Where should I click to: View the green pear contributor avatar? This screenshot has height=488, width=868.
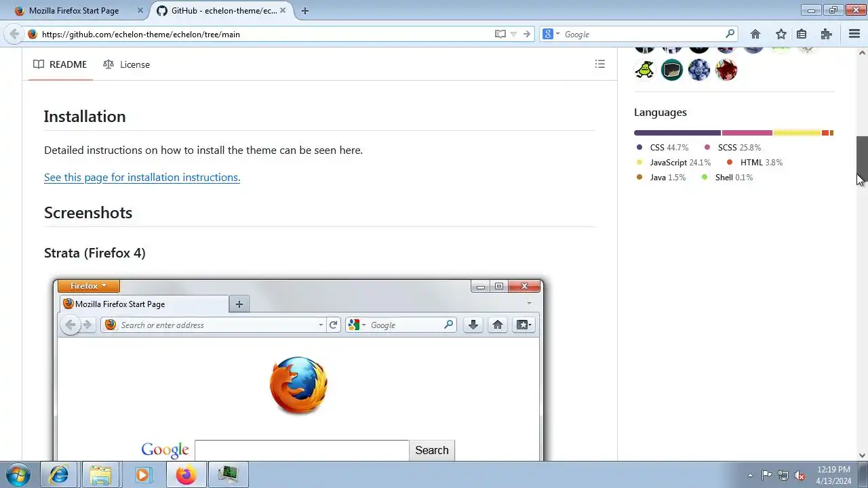click(645, 70)
